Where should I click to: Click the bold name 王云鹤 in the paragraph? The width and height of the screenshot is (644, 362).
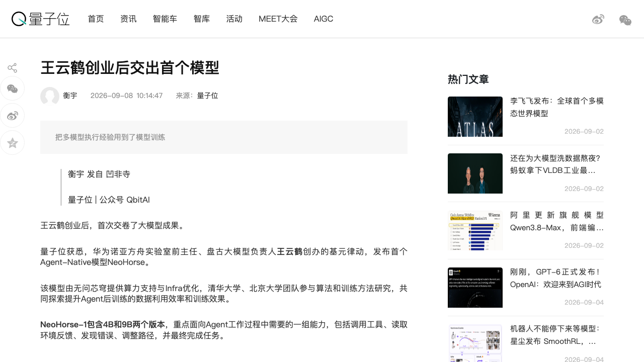click(x=290, y=251)
